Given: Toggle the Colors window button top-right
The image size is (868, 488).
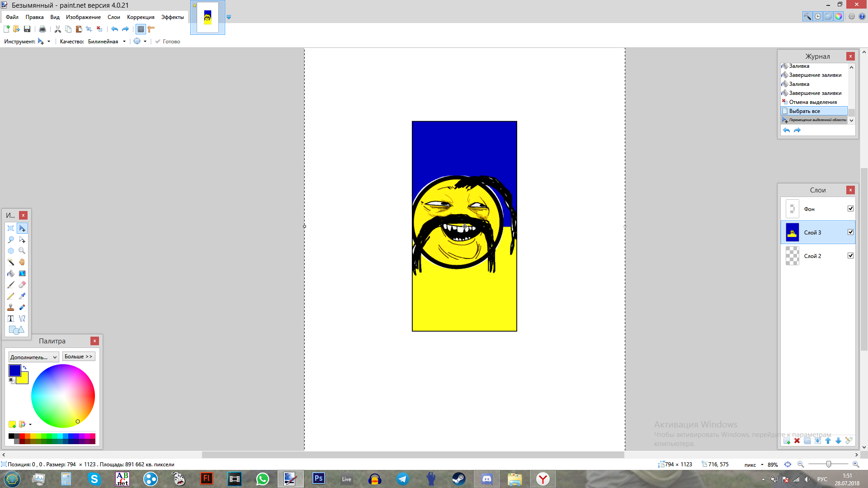Looking at the screenshot, I should pyautogui.click(x=839, y=16).
